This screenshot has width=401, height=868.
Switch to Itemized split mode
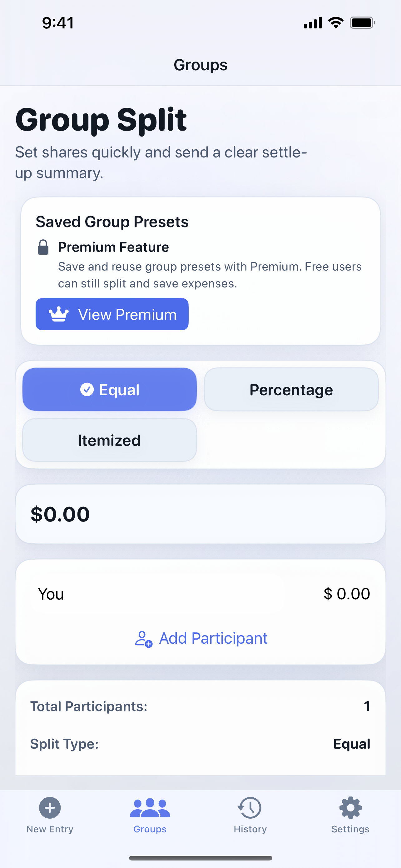[x=109, y=440]
